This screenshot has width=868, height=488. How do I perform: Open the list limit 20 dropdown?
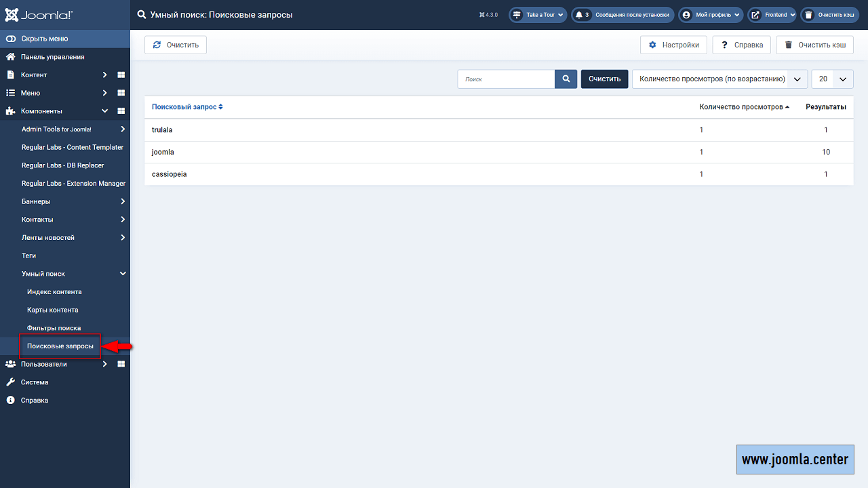click(832, 79)
